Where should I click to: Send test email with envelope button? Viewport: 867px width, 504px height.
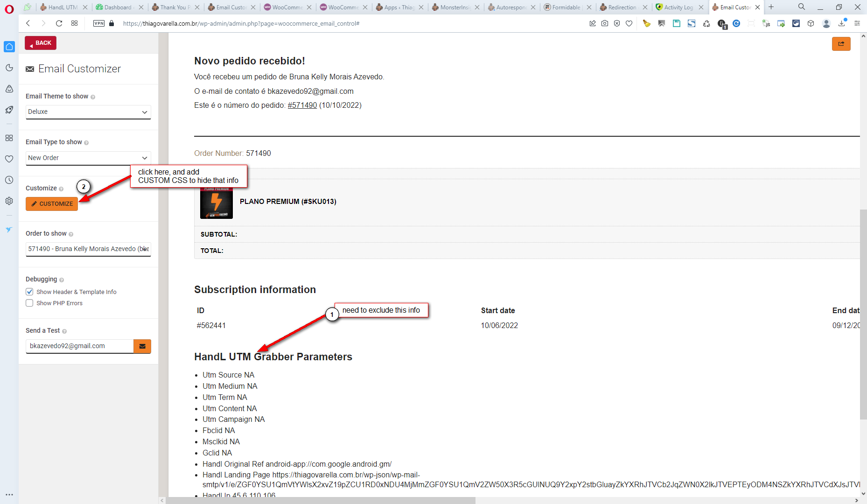pyautogui.click(x=142, y=346)
